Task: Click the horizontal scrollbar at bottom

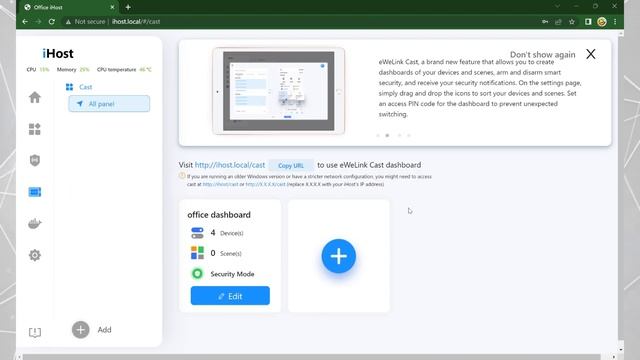Action: 312,357
